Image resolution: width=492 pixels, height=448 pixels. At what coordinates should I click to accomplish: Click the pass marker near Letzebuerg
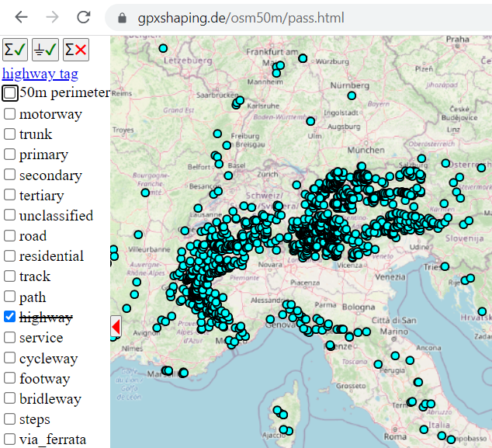click(x=163, y=48)
